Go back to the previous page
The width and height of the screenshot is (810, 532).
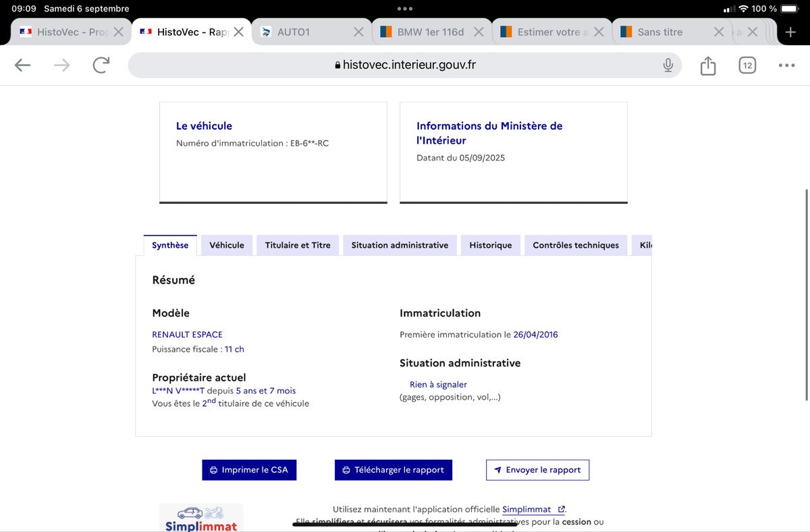tap(23, 65)
